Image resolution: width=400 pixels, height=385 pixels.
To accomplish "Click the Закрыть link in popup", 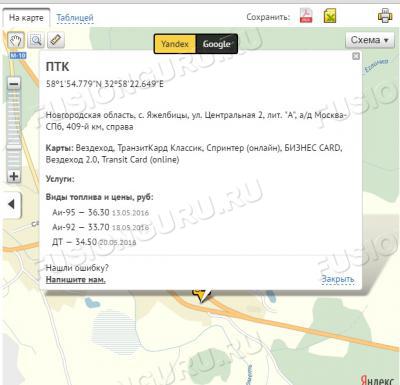I will coord(337,279).
